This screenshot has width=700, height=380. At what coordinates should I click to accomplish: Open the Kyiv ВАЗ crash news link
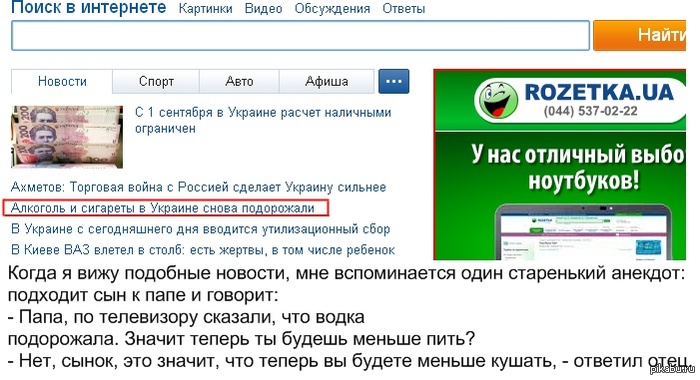point(203,250)
